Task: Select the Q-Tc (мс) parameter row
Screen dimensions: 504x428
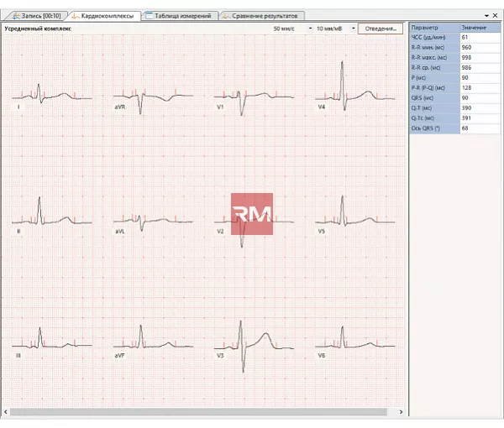Action: pos(454,118)
